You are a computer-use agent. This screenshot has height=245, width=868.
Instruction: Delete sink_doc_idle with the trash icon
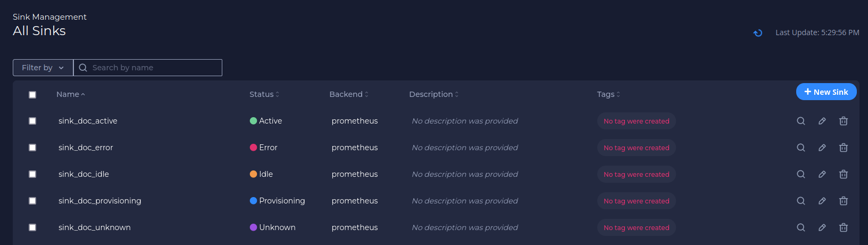(843, 174)
